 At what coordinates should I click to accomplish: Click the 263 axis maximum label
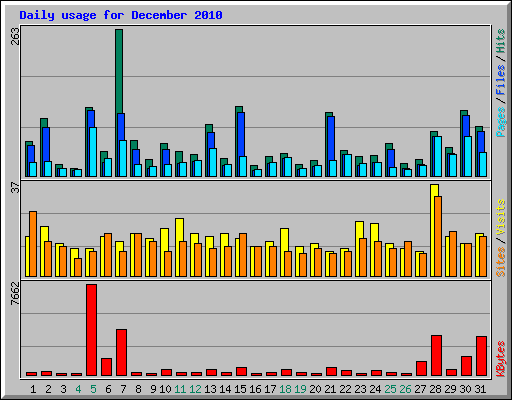point(15,36)
